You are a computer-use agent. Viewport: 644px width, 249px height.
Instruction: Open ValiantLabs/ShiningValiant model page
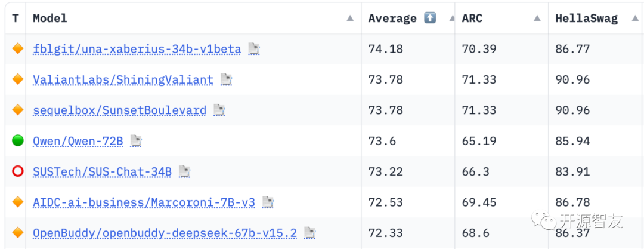pyautogui.click(x=123, y=79)
